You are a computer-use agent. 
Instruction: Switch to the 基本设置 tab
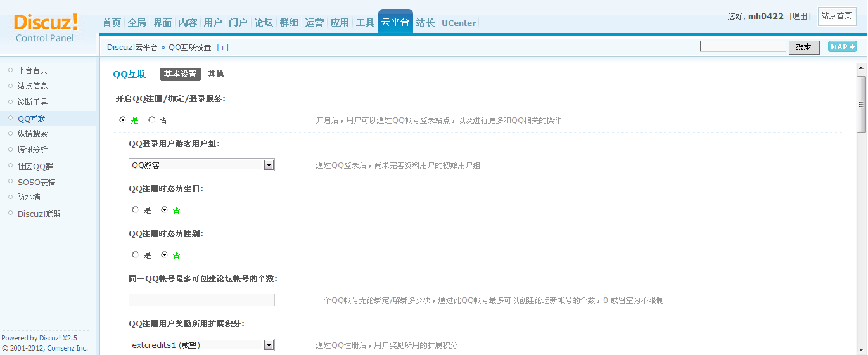coord(181,74)
